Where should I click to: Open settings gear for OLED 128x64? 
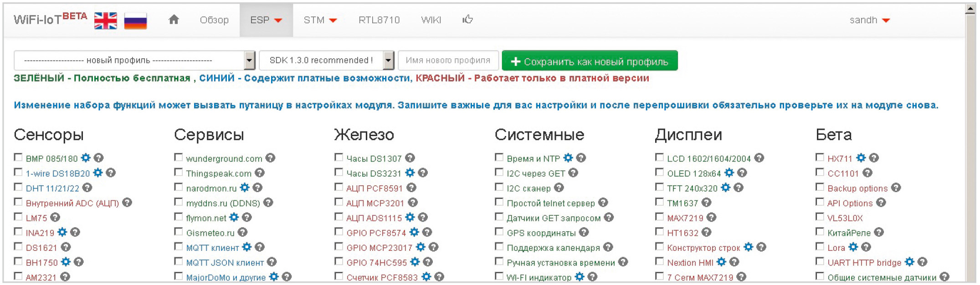pos(729,173)
